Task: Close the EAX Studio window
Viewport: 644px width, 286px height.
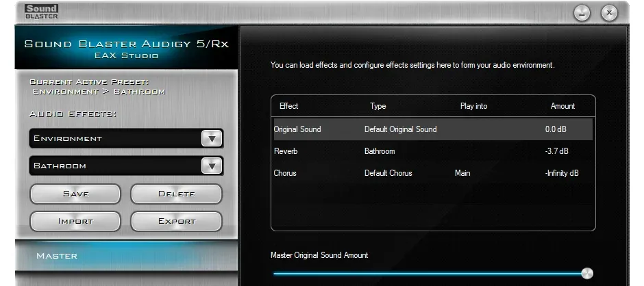Action: coord(609,13)
